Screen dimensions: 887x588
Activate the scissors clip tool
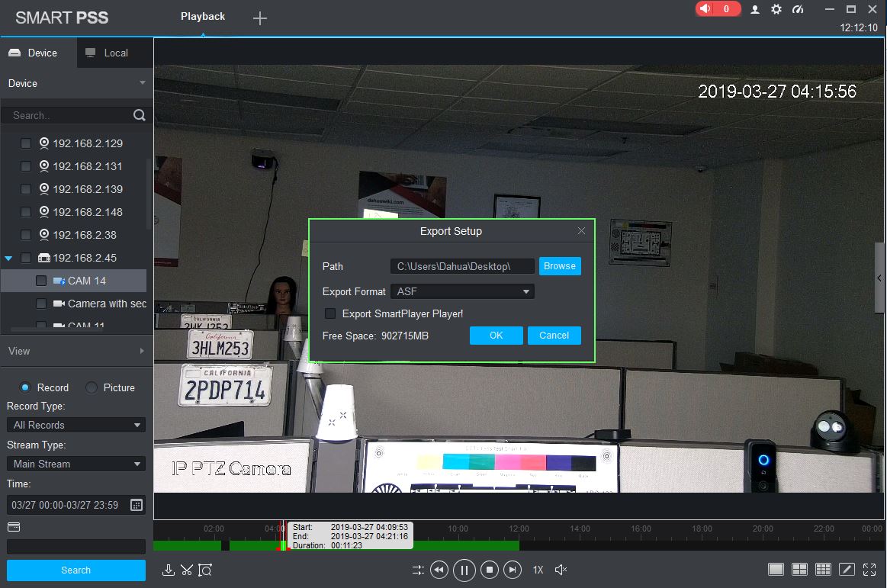click(x=187, y=570)
